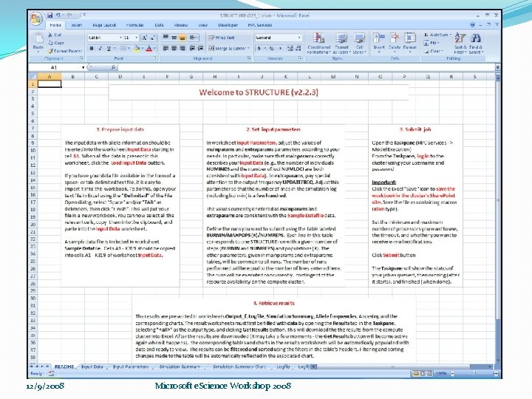Open the Insert Function dialog (fx)

pyautogui.click(x=113, y=67)
